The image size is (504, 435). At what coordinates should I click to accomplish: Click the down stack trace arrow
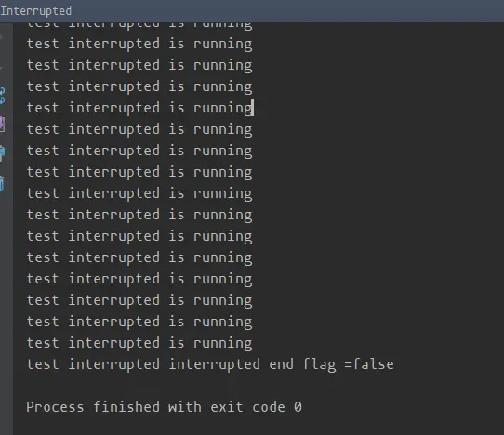tap(2, 68)
